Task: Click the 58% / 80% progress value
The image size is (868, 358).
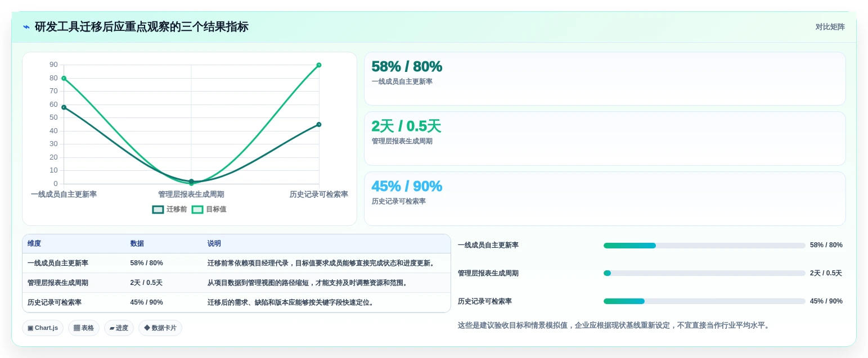Action: point(826,245)
